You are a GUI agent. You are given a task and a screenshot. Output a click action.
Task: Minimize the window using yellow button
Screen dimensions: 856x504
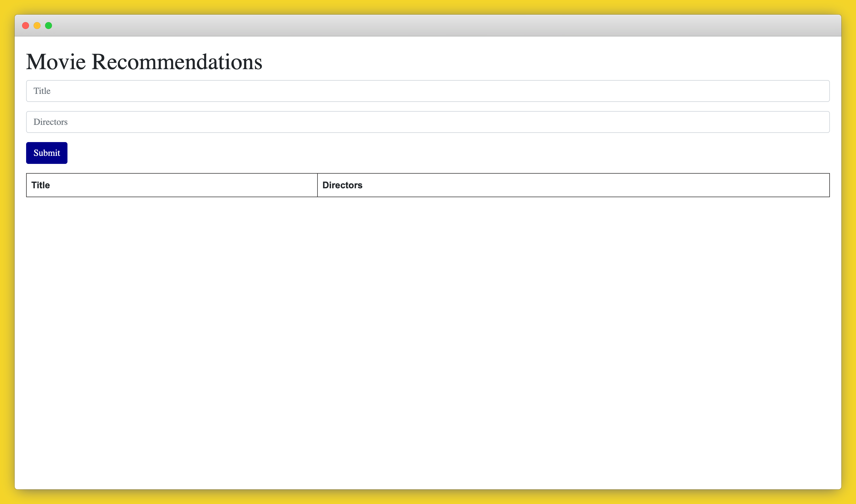[37, 26]
